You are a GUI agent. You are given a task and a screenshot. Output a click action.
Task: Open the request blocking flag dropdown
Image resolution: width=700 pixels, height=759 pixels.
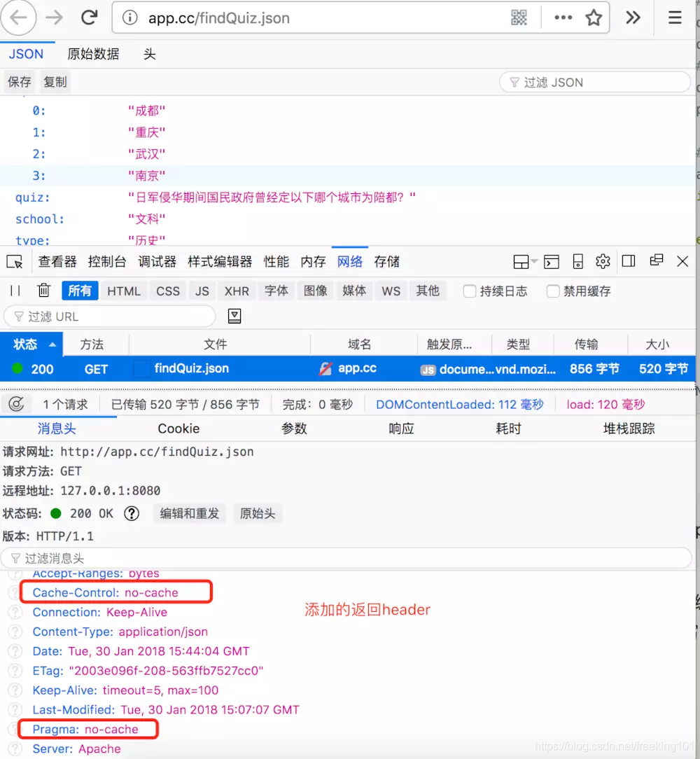(x=234, y=316)
